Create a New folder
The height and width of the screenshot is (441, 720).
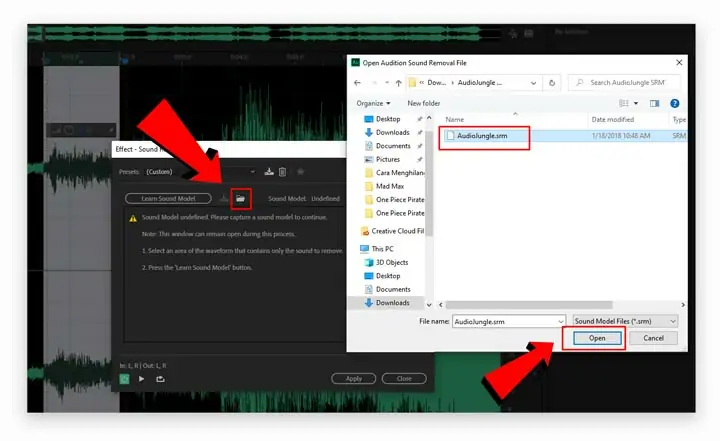tap(423, 103)
